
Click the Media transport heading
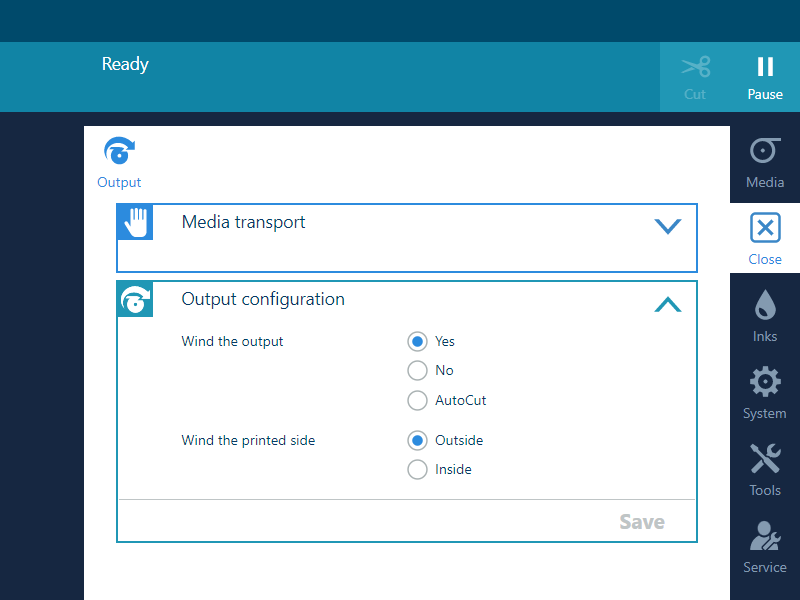[243, 222]
